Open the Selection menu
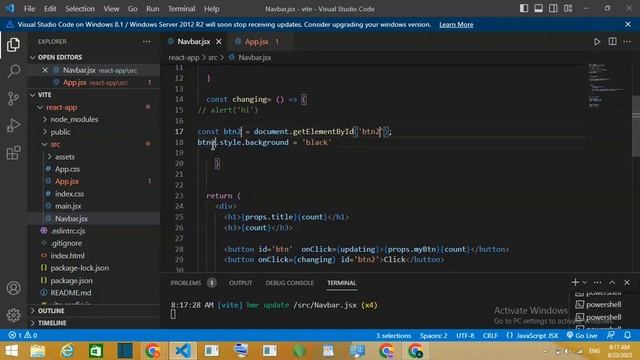This screenshot has height=360, width=640. 80,9
